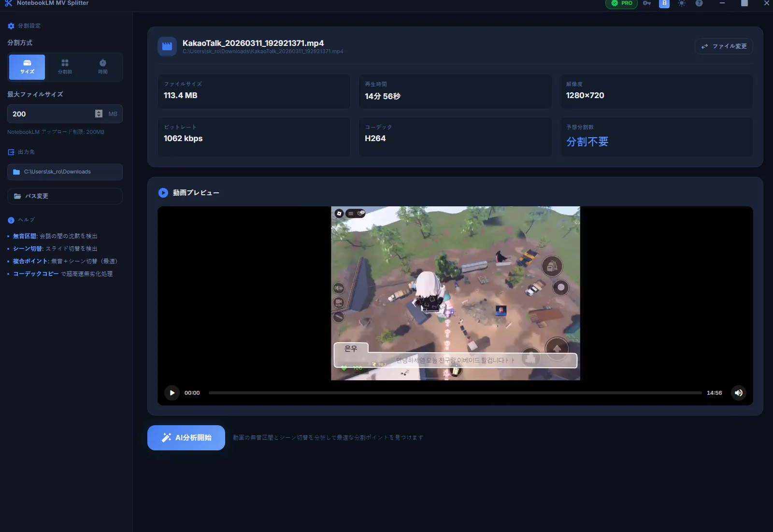Minimize the NotebookLM MV Splitter window
Viewport: 773px width, 532px height.
pyautogui.click(x=722, y=3)
